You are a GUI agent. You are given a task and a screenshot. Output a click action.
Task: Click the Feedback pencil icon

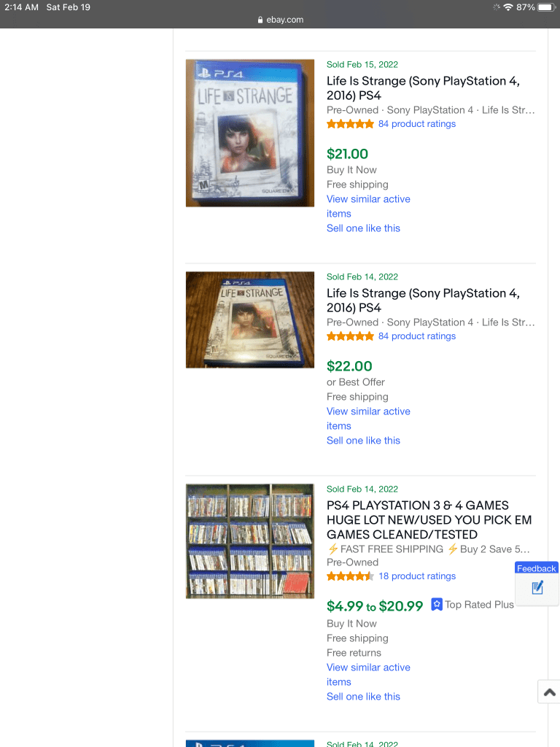point(537,588)
